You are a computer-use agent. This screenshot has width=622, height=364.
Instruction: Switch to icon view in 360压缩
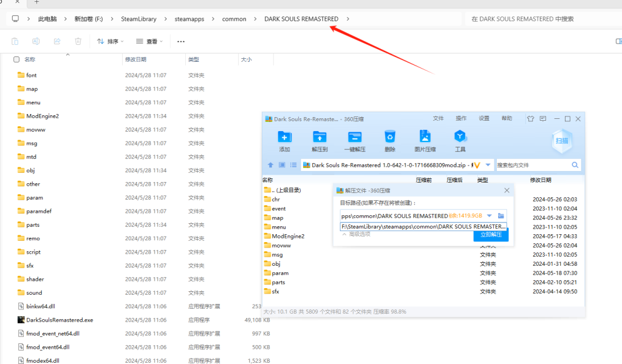(282, 165)
